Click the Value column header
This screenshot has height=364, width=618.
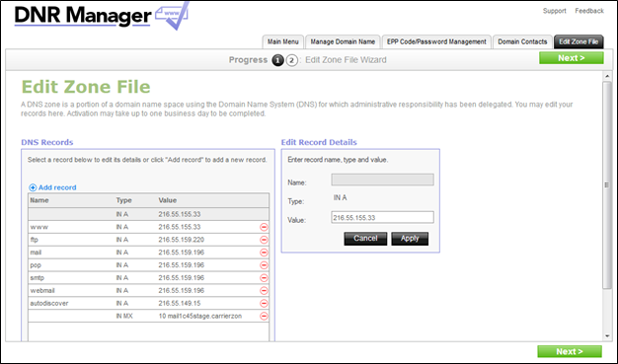(168, 200)
